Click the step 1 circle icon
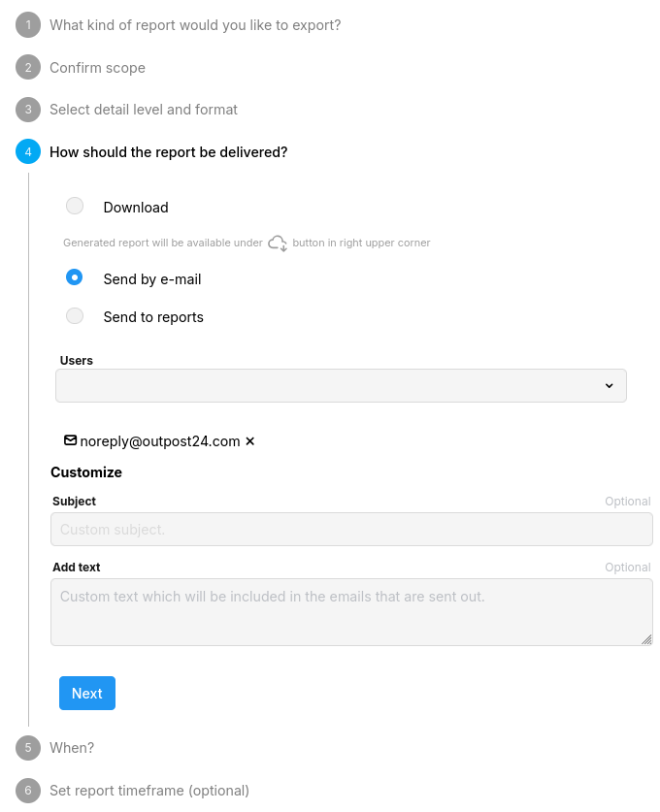This screenshot has width=660, height=812. point(28,25)
